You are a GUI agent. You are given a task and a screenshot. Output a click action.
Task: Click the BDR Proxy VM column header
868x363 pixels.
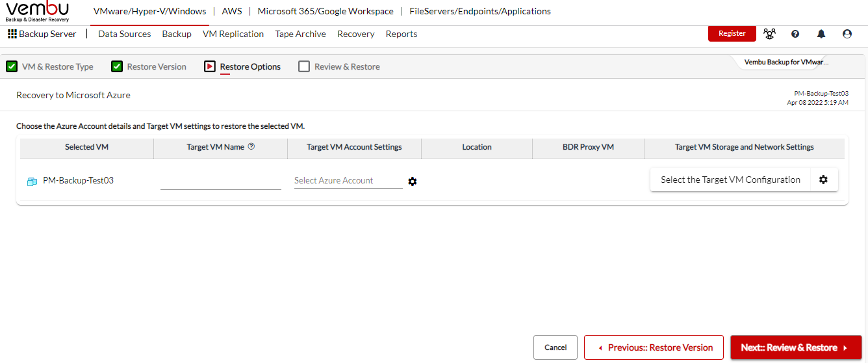pyautogui.click(x=588, y=147)
